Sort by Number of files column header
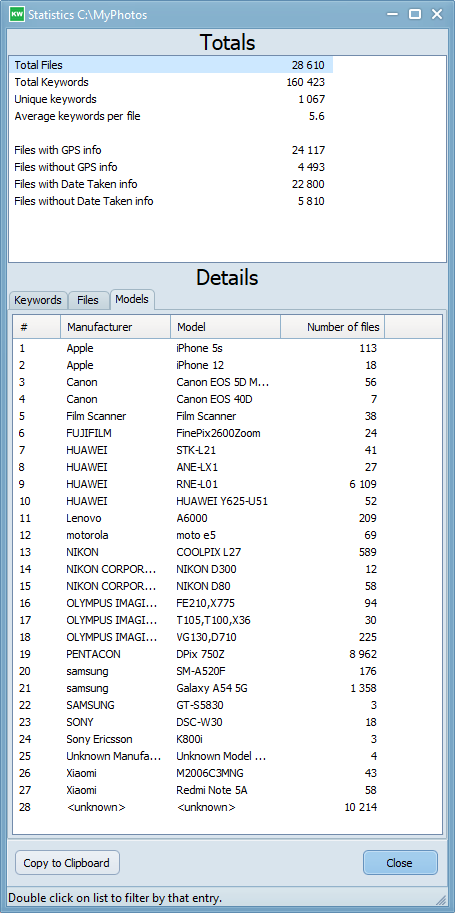 [x=333, y=327]
